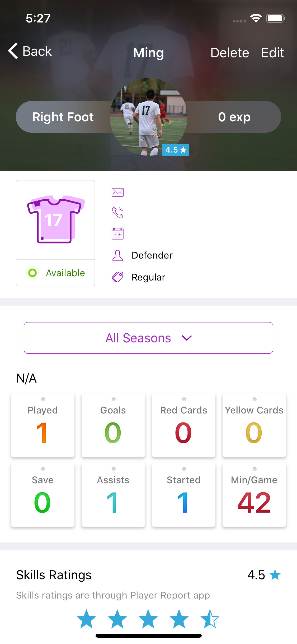The width and height of the screenshot is (297, 644).
Task: Open the All Seasons dropdown
Action: pyautogui.click(x=148, y=338)
